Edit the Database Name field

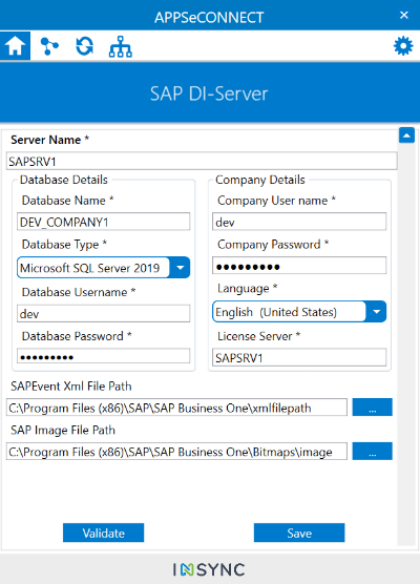(104, 222)
